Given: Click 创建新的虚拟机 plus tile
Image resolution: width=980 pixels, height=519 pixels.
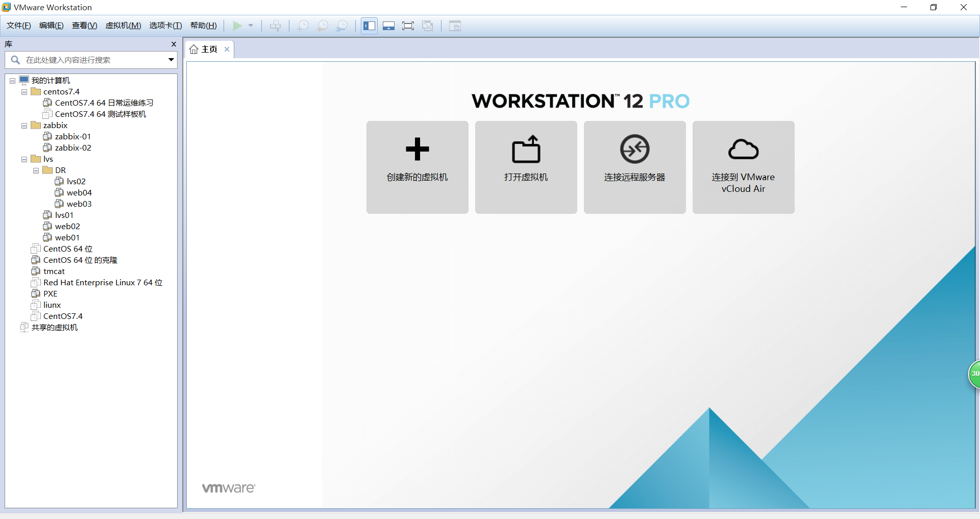Looking at the screenshot, I should tap(417, 167).
